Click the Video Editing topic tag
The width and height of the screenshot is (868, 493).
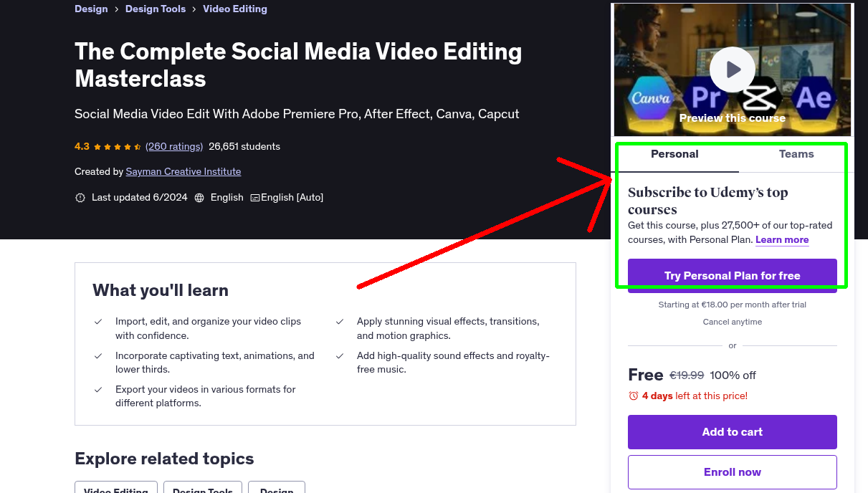(116, 487)
